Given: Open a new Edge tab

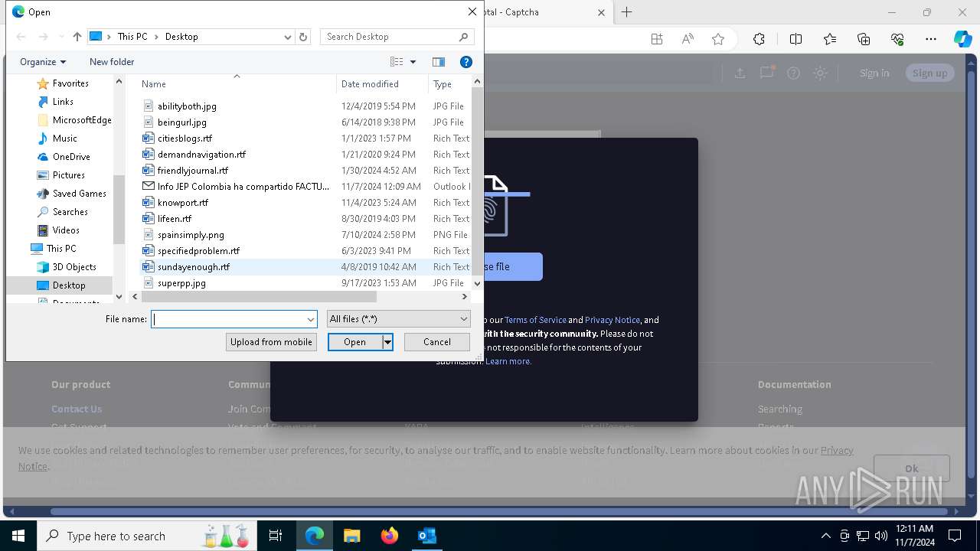Looking at the screenshot, I should (627, 12).
